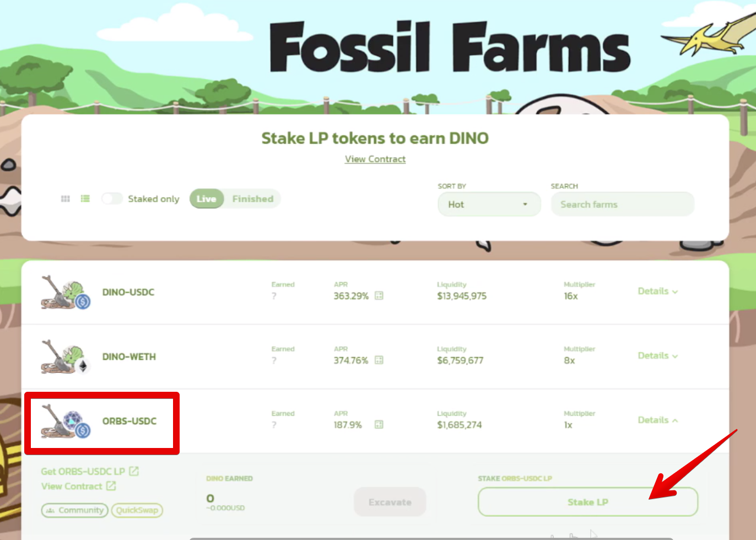Click the Stake LP tokens to earn DINO heading
This screenshot has width=756, height=540.
coord(375,138)
